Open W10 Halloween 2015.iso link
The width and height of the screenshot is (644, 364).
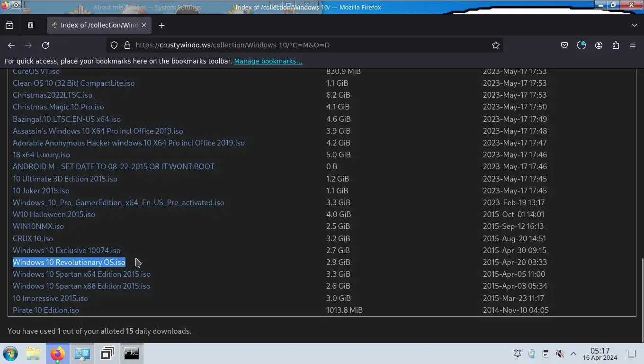click(x=54, y=214)
